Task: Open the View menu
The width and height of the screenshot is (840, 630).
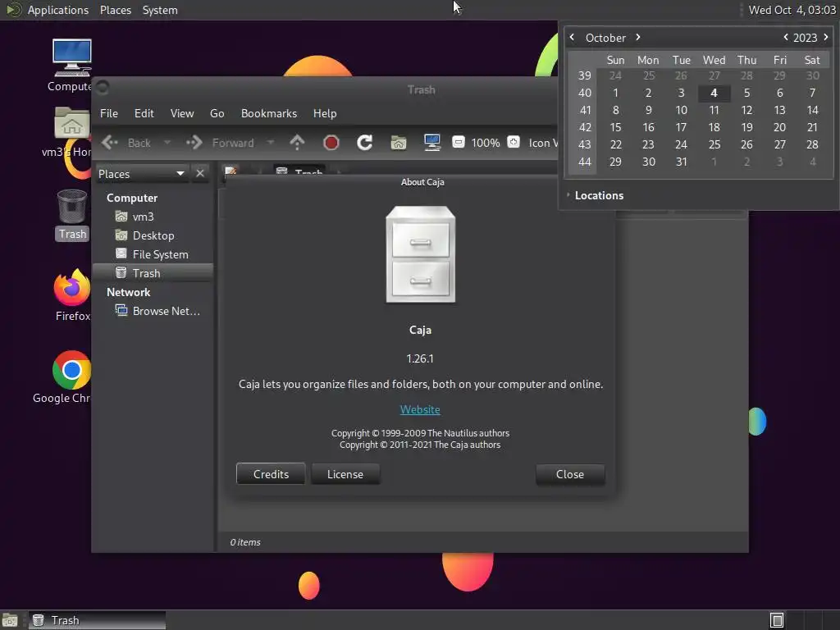Action: 182,113
